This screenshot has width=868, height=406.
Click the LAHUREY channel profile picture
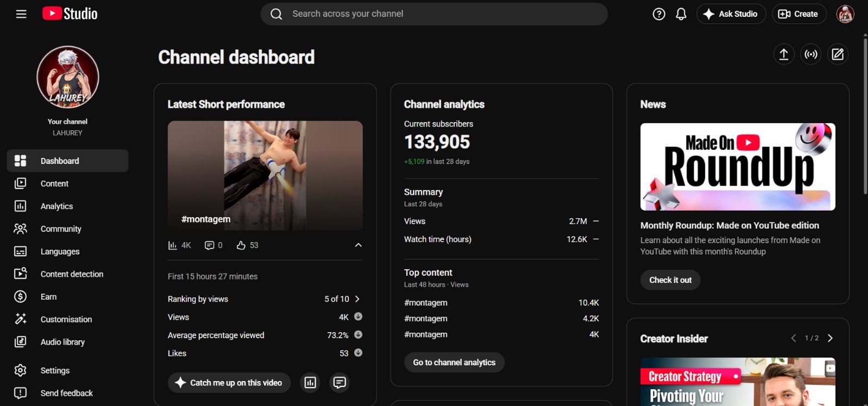click(x=68, y=77)
